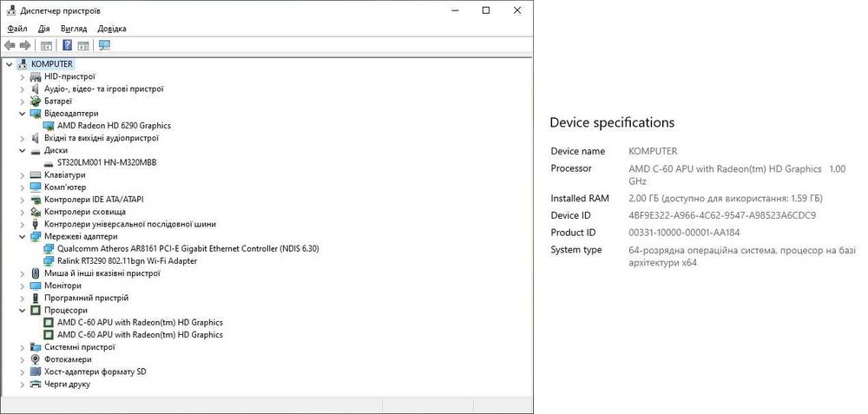This screenshot has width=868, height=414.
Task: Click the Батареї battery icon
Action: coord(36,102)
